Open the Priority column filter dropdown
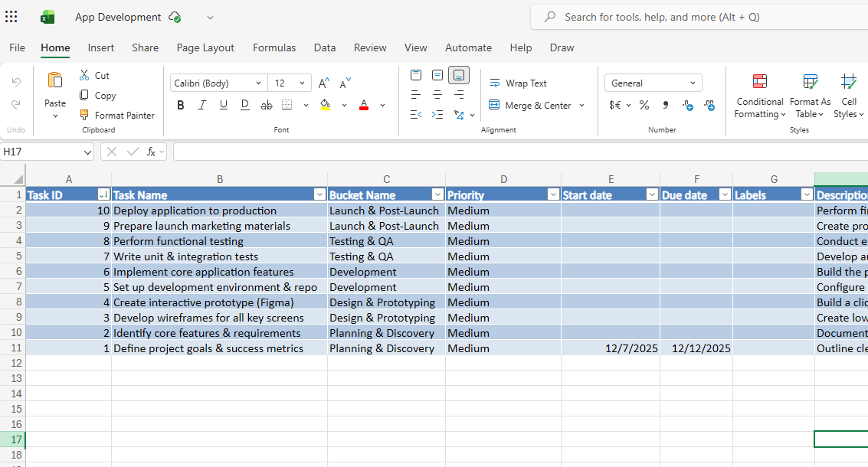868x467 pixels. 553,194
